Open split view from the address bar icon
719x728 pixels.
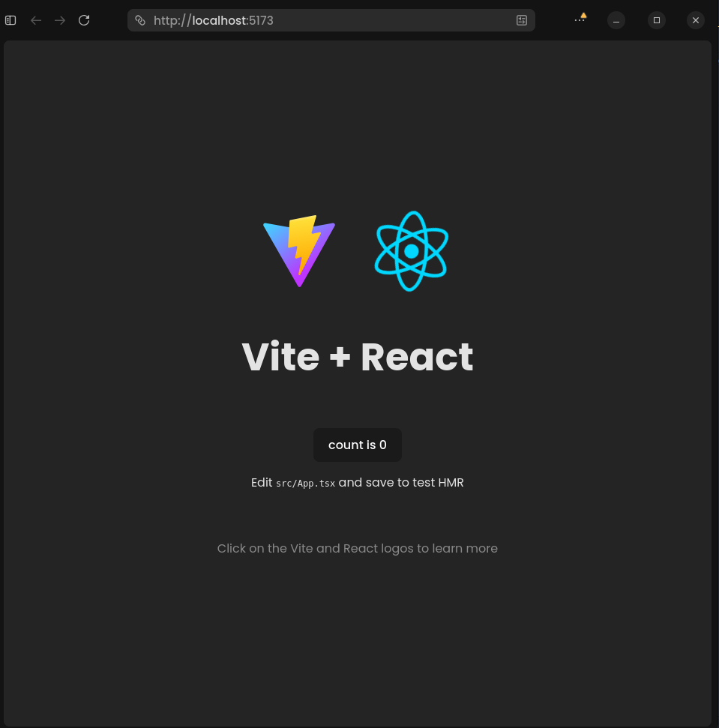click(x=522, y=20)
